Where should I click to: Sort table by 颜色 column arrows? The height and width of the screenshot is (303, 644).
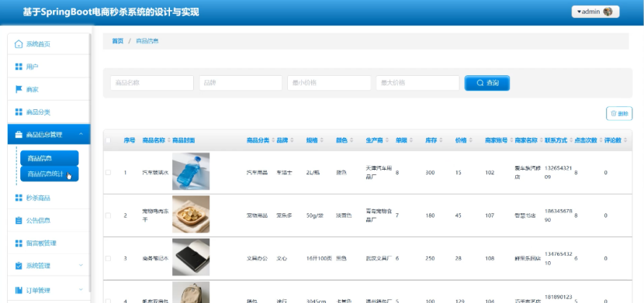click(x=352, y=140)
